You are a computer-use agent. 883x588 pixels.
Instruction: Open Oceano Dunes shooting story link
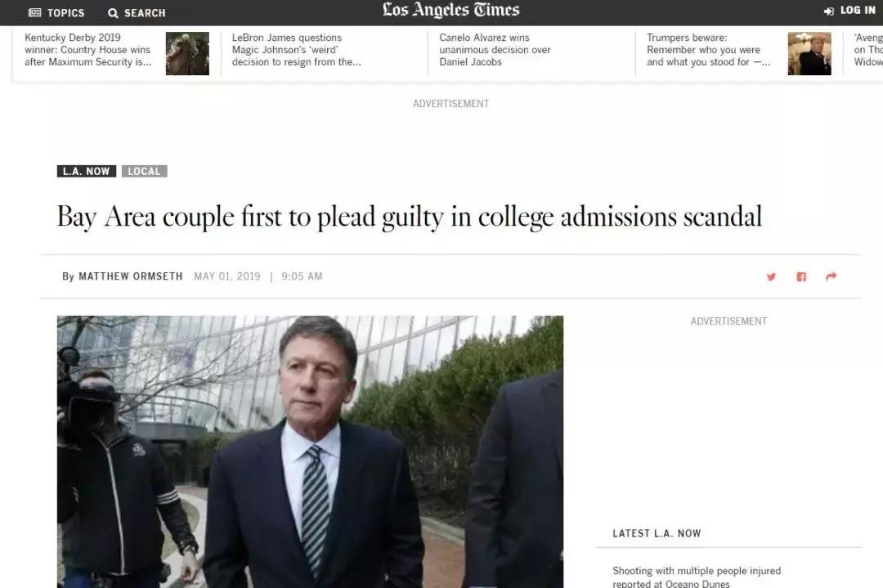tap(697, 577)
